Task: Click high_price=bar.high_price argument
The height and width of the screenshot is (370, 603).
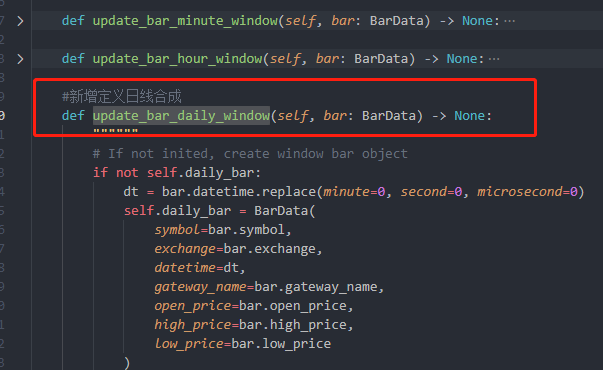Action: point(253,325)
